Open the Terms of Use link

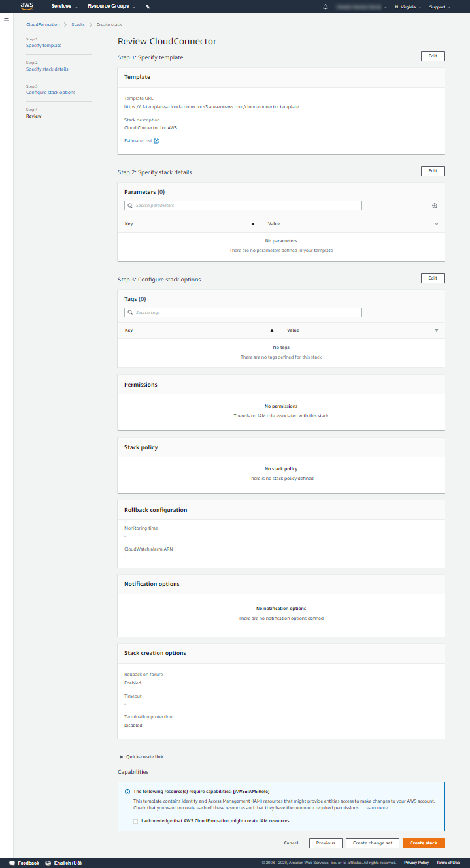click(x=448, y=863)
